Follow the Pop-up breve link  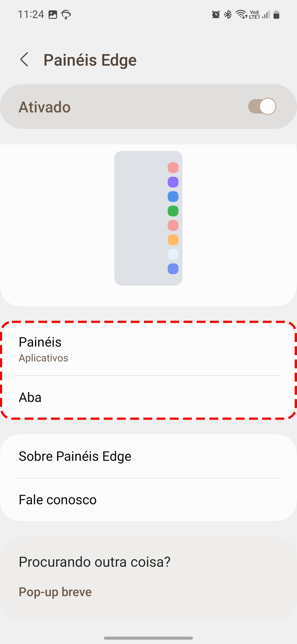point(55,592)
